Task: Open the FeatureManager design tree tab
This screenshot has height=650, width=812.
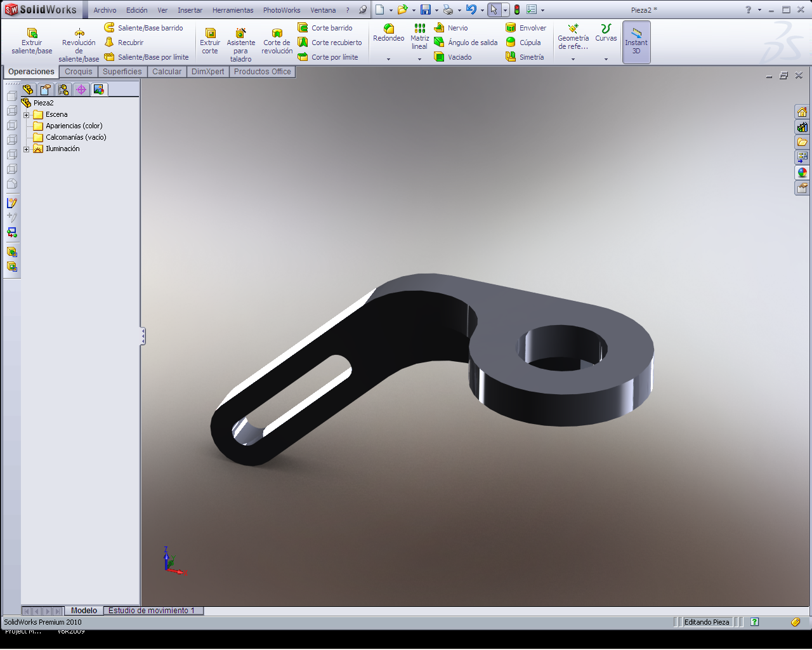Action: tap(28, 90)
